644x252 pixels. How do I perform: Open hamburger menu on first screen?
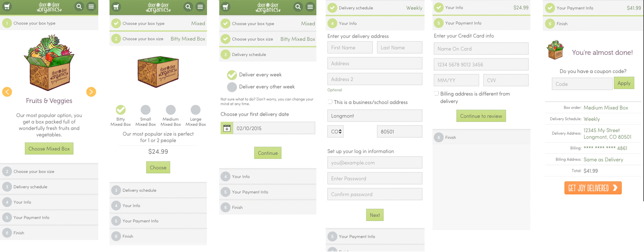pyautogui.click(x=91, y=6)
